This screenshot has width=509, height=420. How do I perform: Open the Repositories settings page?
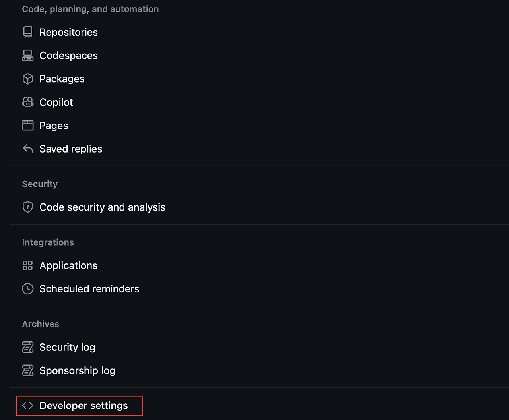(x=68, y=32)
